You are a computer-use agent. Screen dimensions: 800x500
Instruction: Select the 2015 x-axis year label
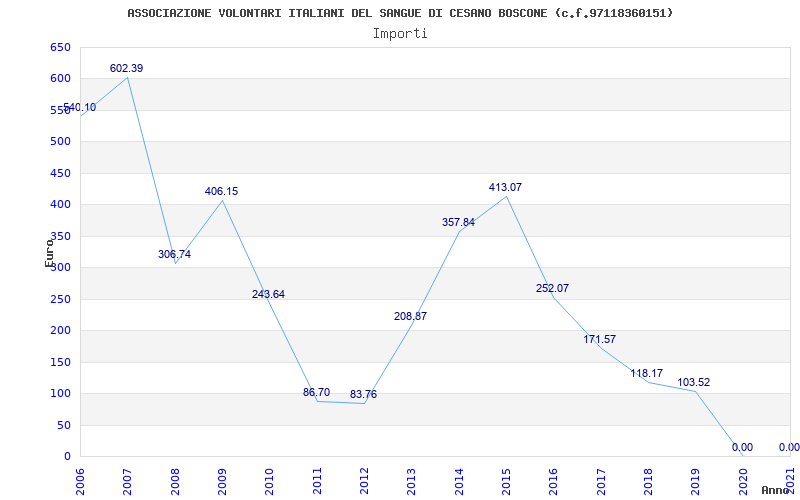(506, 482)
